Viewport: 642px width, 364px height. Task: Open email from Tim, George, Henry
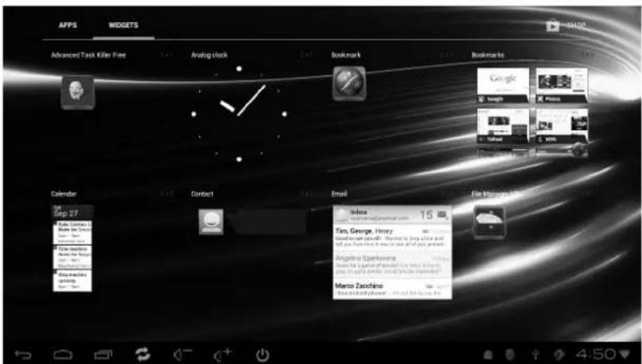click(x=392, y=236)
